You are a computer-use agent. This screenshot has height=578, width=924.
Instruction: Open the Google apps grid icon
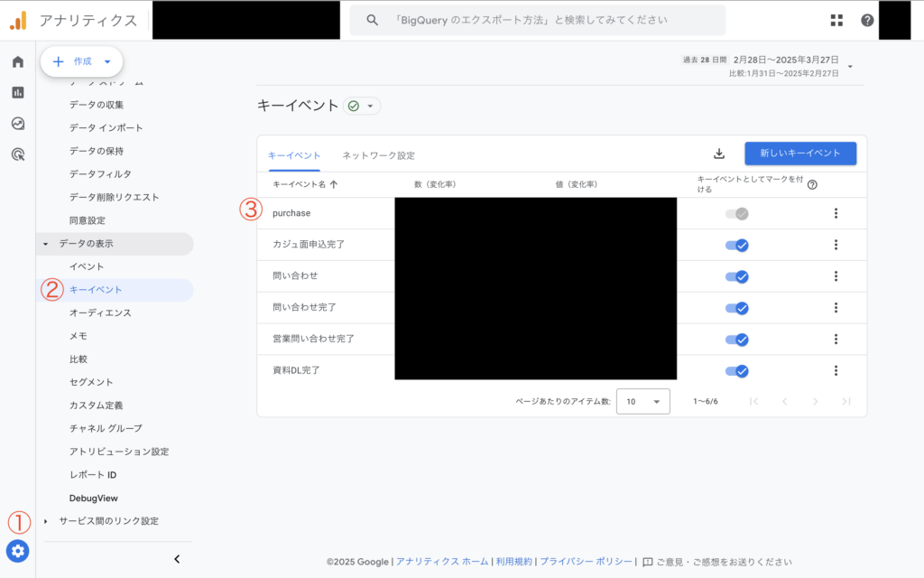836,19
